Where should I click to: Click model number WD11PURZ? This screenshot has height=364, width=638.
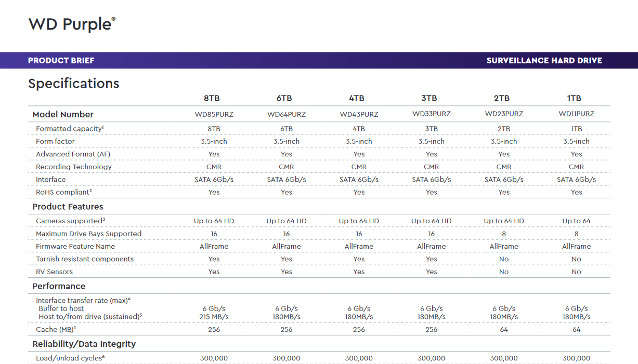pyautogui.click(x=576, y=114)
